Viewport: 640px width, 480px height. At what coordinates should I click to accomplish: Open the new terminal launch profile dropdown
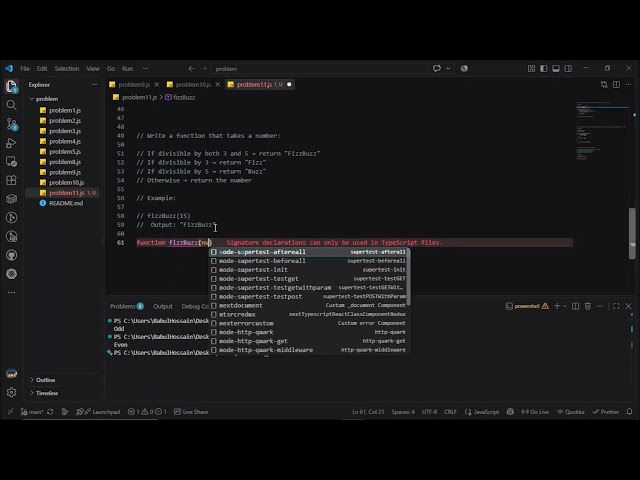pos(565,306)
